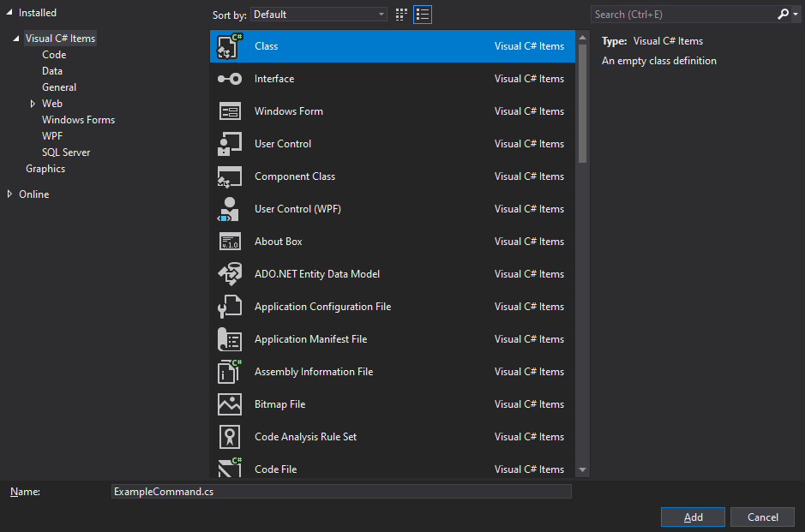Click the Class template name text
This screenshot has height=532, width=805.
pyautogui.click(x=267, y=46)
